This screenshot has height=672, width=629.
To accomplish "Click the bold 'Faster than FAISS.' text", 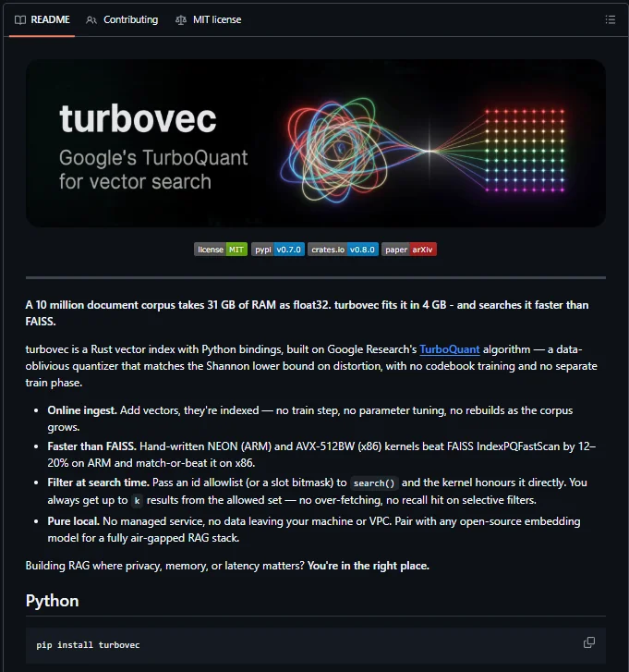I will point(91,446).
